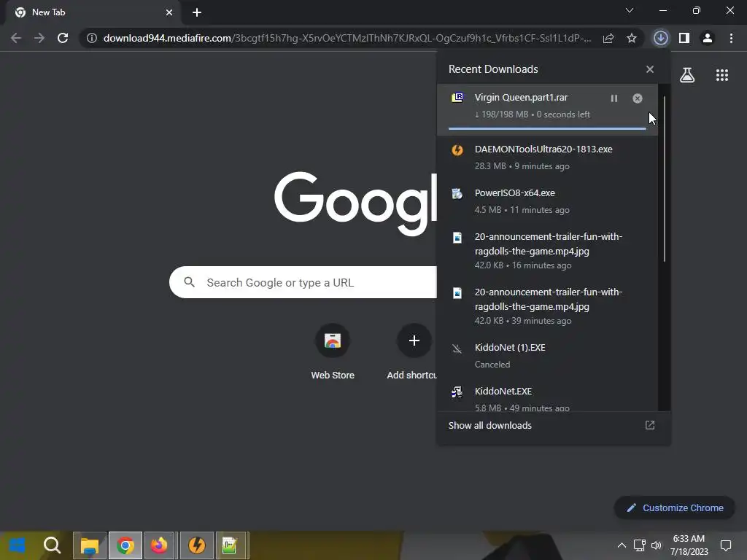The width and height of the screenshot is (747, 560).
Task: Click the taskbar clock showing 6:33 AM
Action: tap(689, 545)
